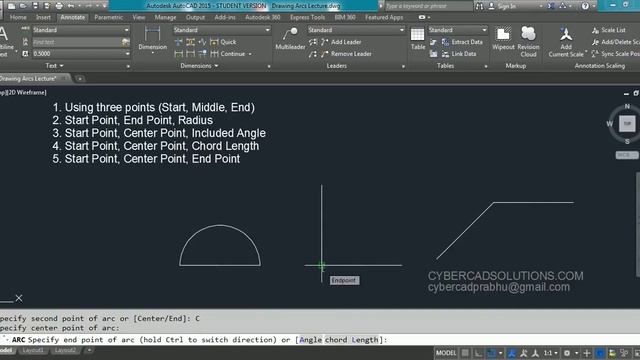Viewport: 640px width, 360px height.
Task: Click the search binoculars icon
Action: tap(479, 6)
